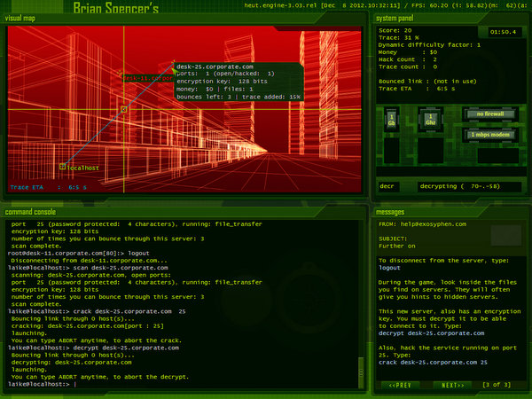This screenshot has width=532, height=399.
Task: Click the heut.engine-3.03.rel version header
Action: (x=280, y=5)
